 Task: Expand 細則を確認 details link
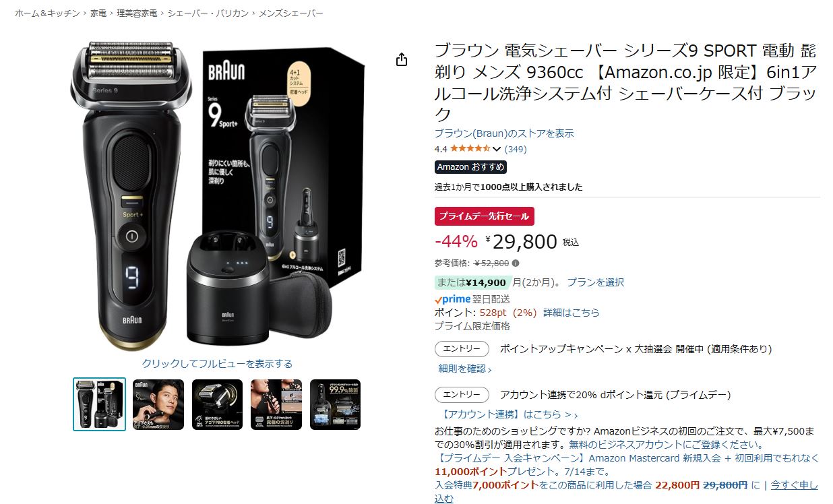click(465, 369)
